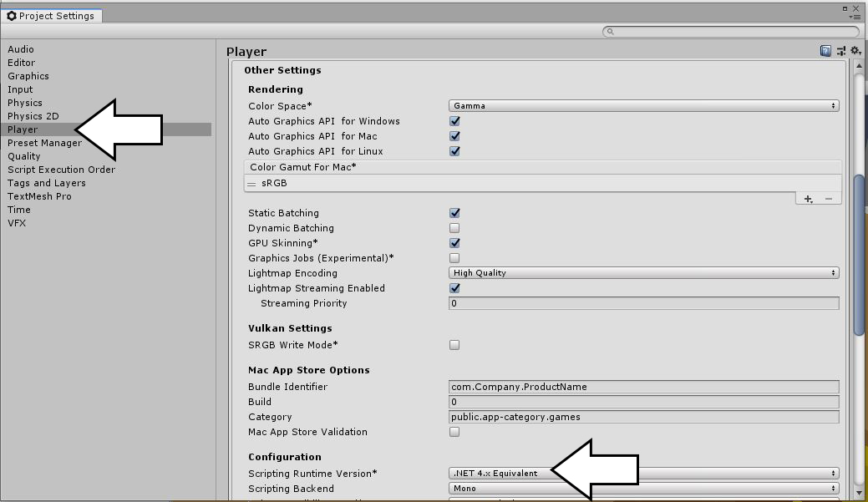
Task: Open the Lightmap Encoding dropdown
Action: (643, 273)
